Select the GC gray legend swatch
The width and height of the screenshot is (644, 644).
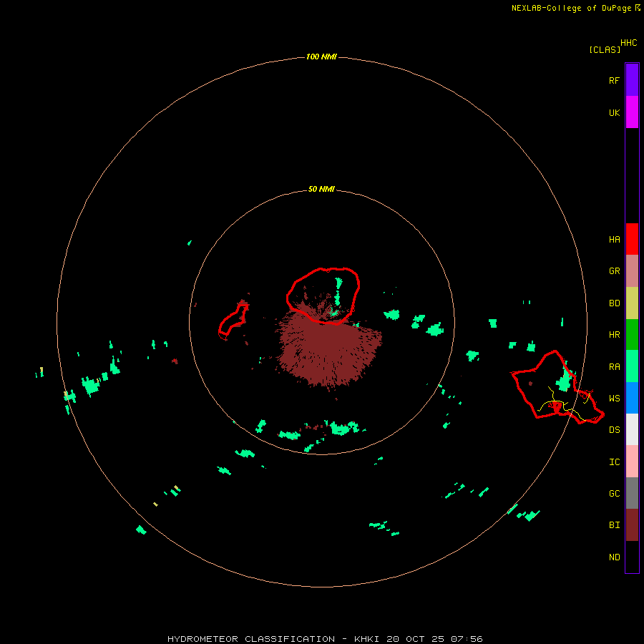point(632,493)
